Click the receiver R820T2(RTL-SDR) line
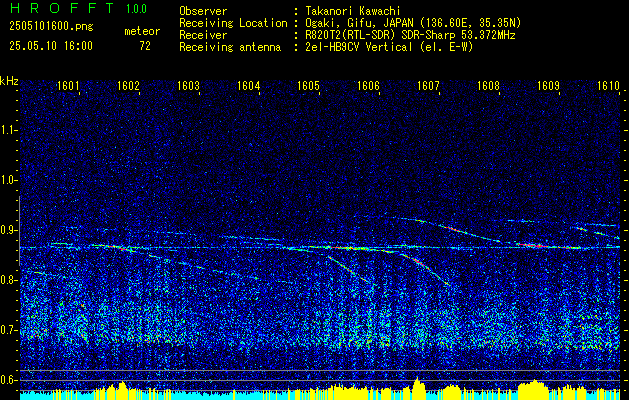Viewport: 629px width, 400px height. click(x=410, y=35)
